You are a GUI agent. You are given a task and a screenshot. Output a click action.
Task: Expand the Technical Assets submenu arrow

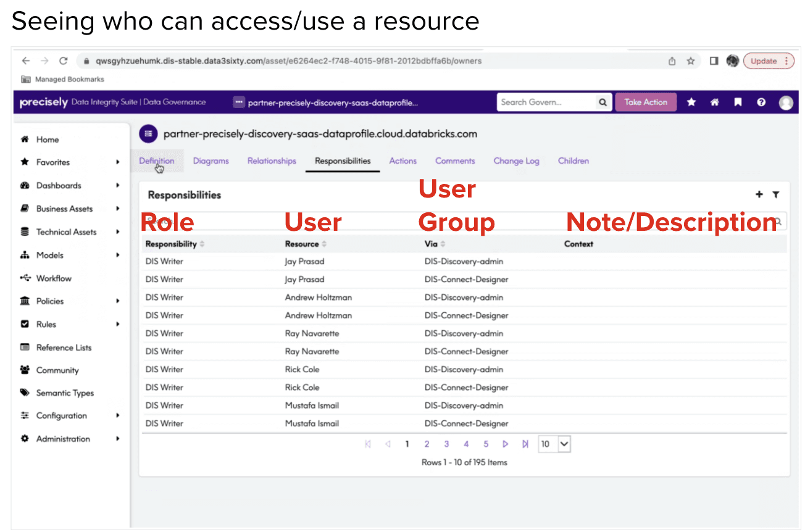coord(117,231)
